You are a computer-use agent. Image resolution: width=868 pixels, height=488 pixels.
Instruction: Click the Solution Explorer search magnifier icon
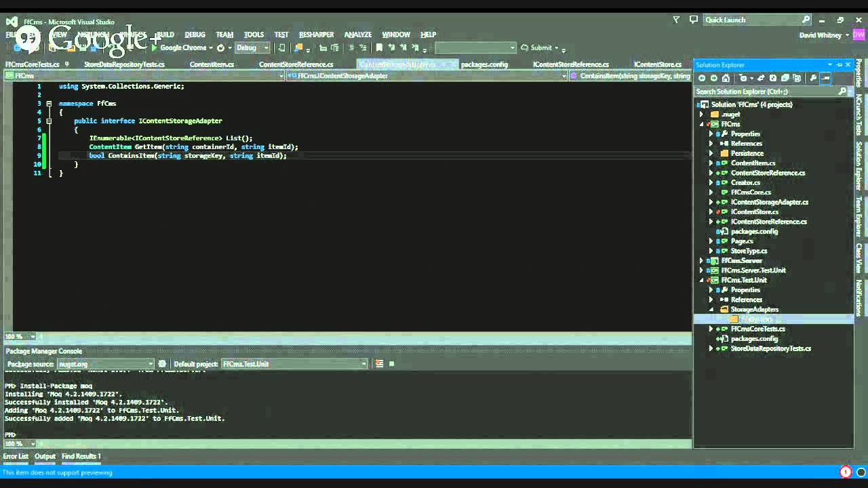pyautogui.click(x=842, y=91)
